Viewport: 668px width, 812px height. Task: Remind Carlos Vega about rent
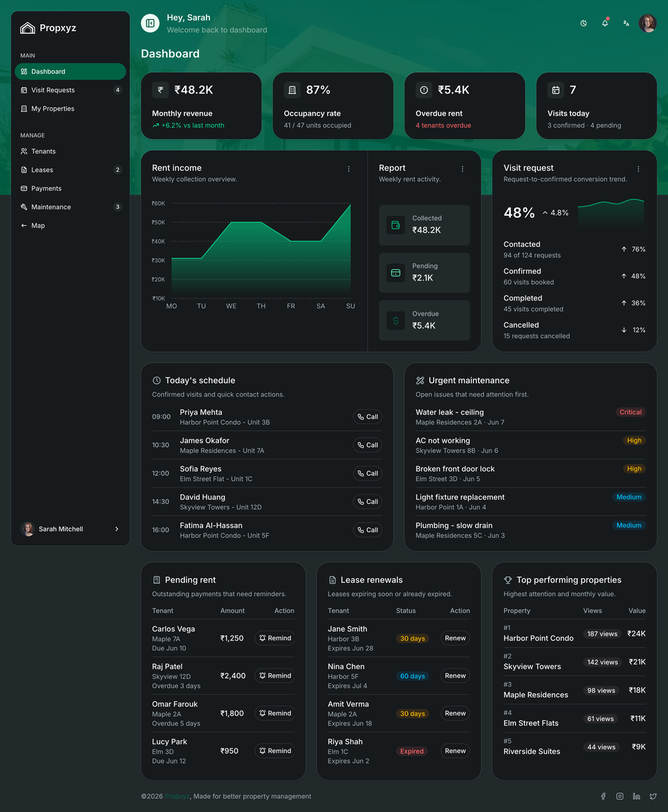(274, 638)
